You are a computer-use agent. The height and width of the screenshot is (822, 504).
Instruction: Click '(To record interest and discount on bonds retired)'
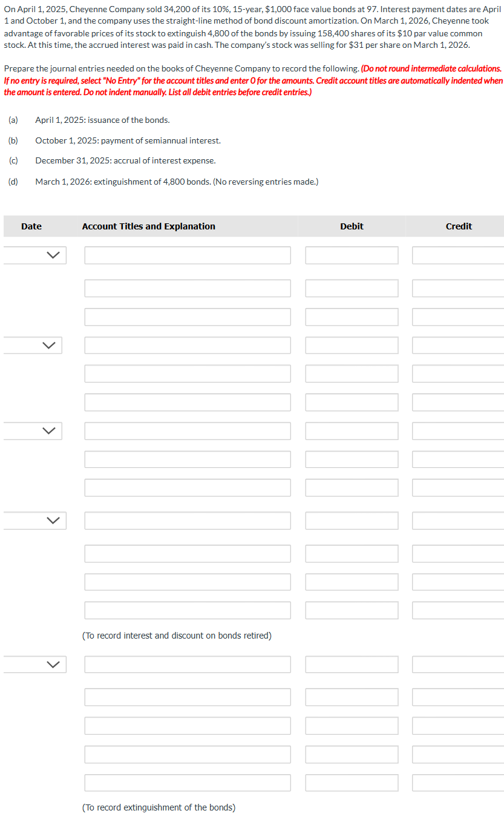tap(177, 636)
